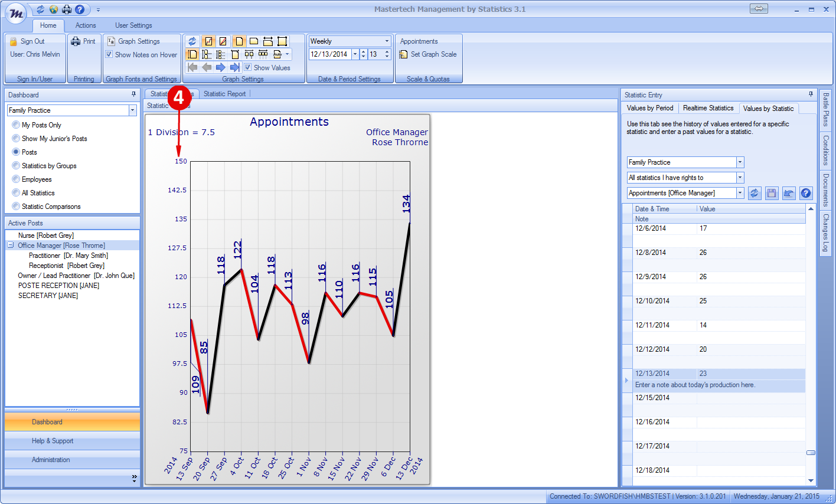Viewport: 836px width, 504px height.
Task: Switch to the Actions ribbon tab
Action: coord(86,25)
